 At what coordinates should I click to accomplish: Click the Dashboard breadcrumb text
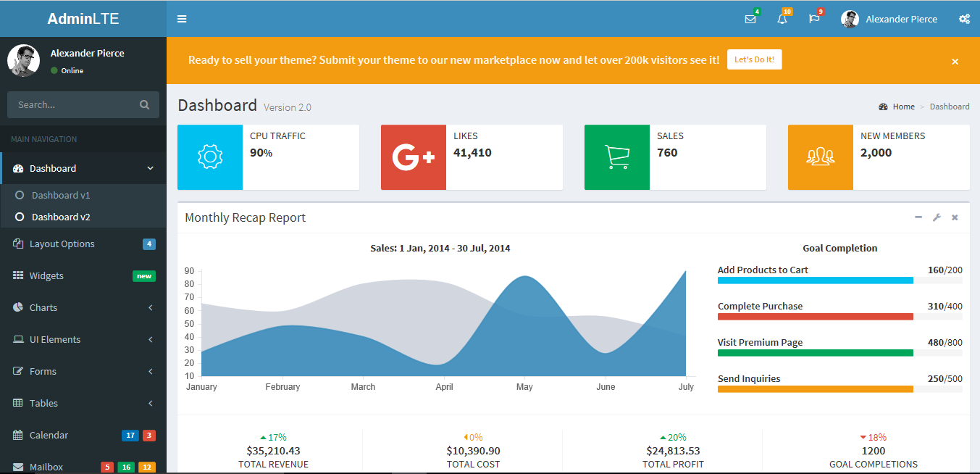[x=950, y=107]
